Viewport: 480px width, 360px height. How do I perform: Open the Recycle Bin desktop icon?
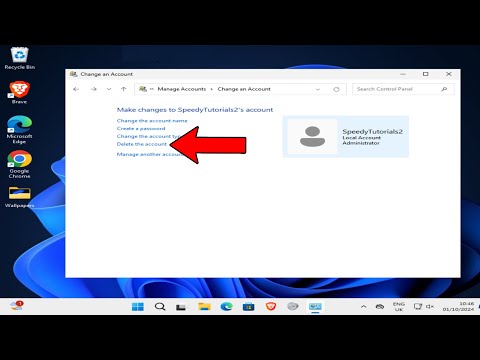coord(19,58)
